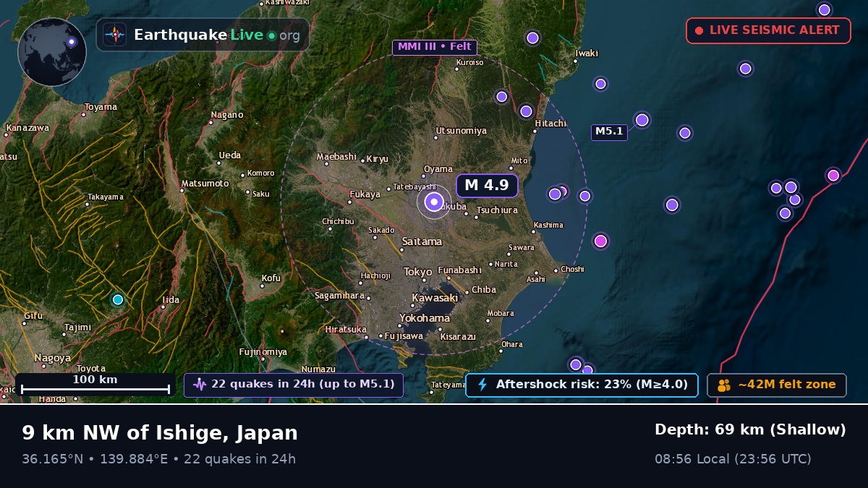Click the 'Depth: 69 km (Shallow)' text

tap(750, 429)
